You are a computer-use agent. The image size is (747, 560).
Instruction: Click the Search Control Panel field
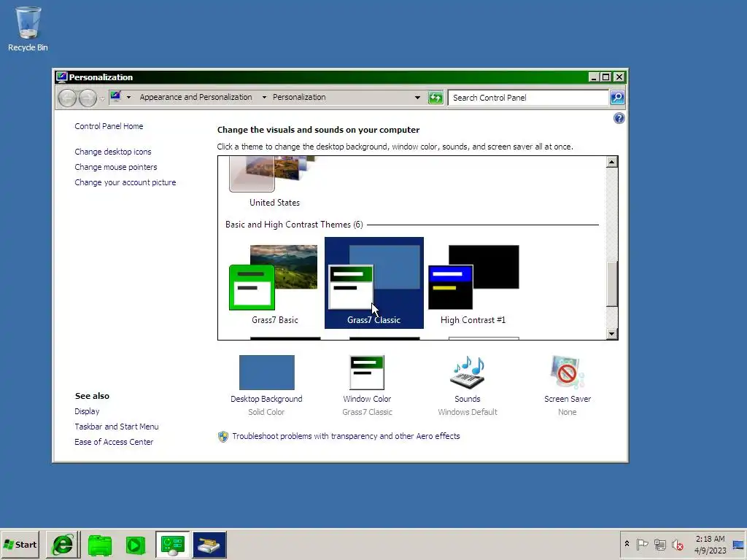tap(528, 98)
